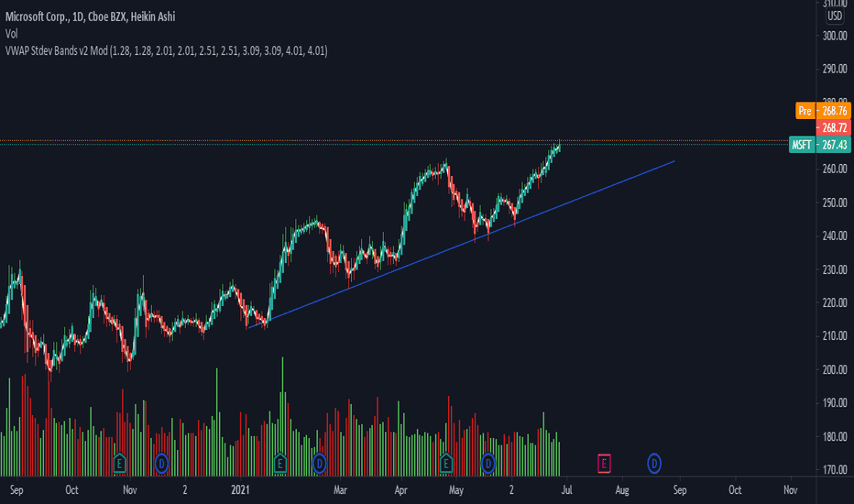Click the Mar label on time axis
The width and height of the screenshot is (854, 504).
coord(340,490)
